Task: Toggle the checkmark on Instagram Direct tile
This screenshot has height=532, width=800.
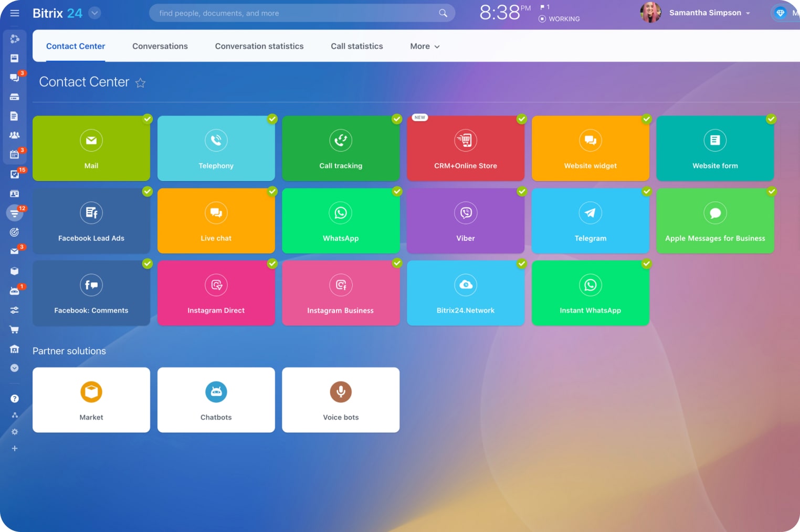Action: [x=272, y=263]
